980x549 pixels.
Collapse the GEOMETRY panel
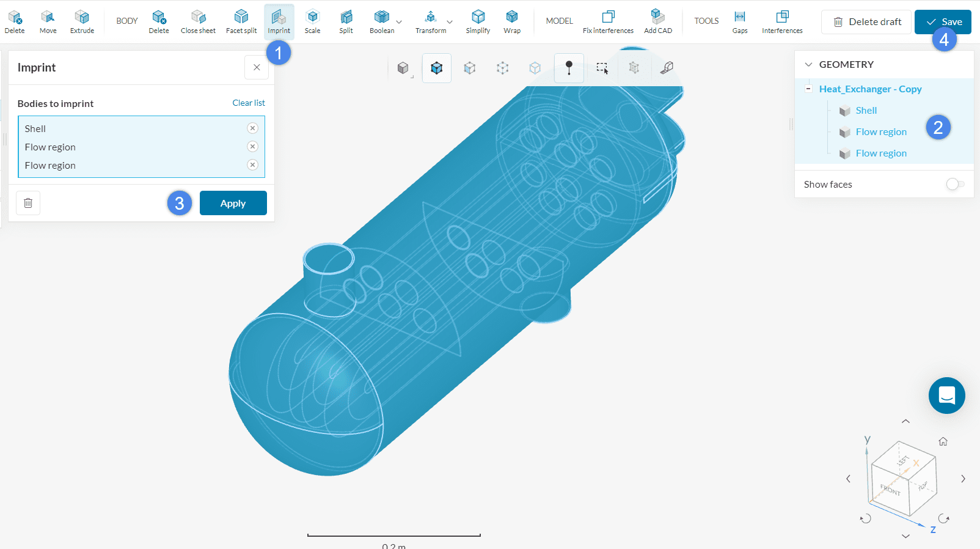809,64
